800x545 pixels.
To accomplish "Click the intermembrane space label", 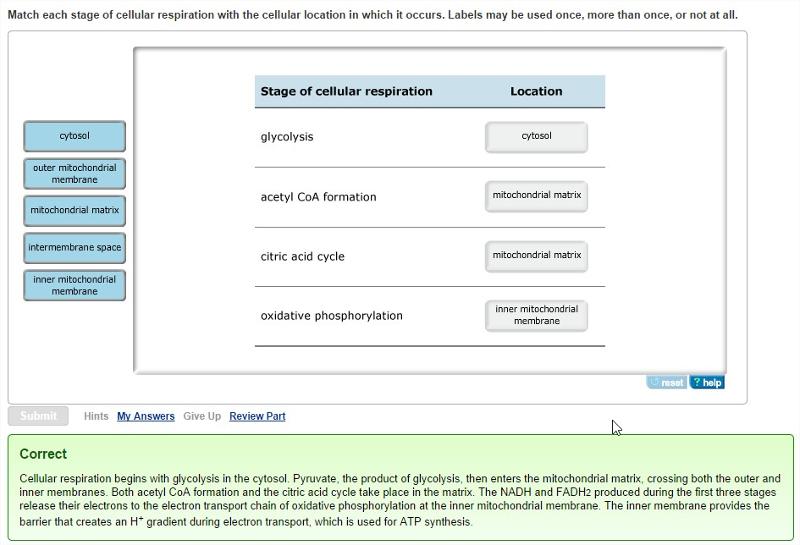I will (x=74, y=248).
